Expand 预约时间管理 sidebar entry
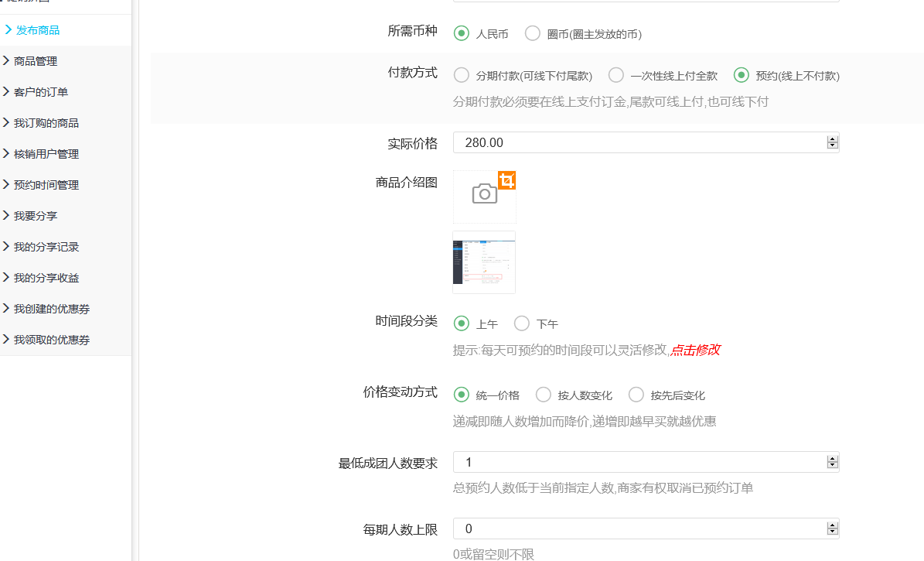This screenshot has height=561, width=924. pos(46,185)
